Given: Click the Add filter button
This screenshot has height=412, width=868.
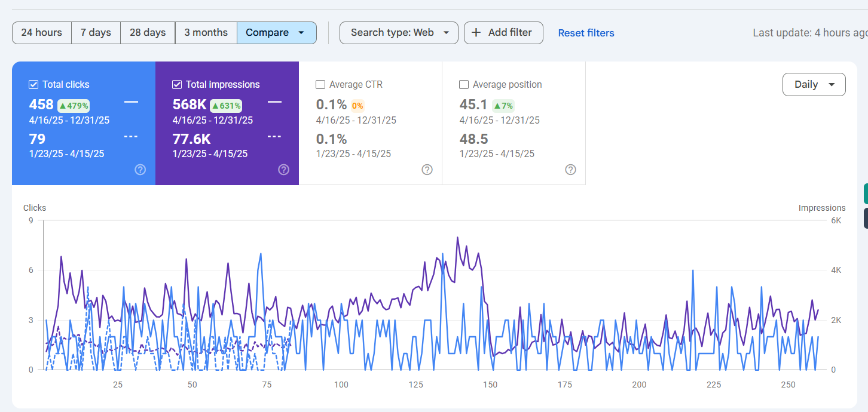Looking at the screenshot, I should point(503,33).
